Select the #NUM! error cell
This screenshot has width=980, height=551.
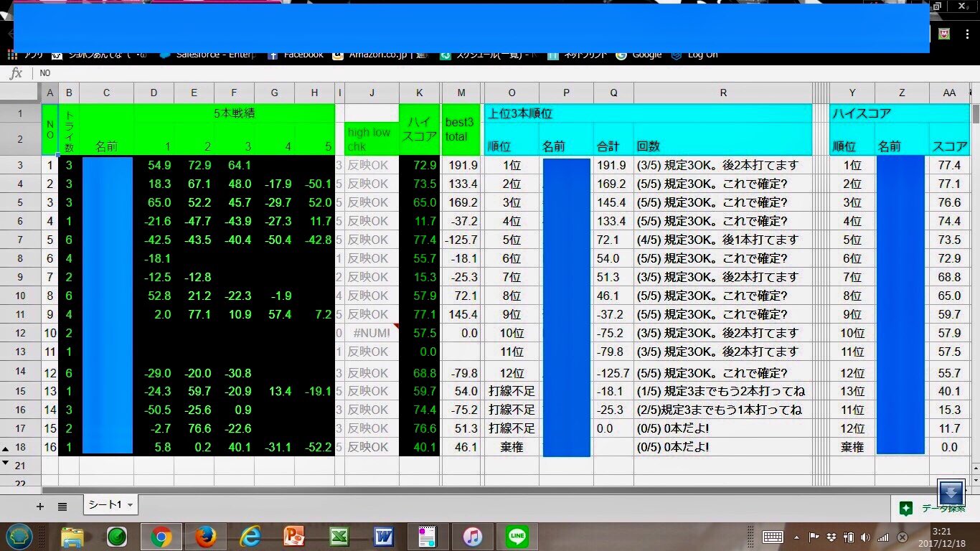[372, 333]
